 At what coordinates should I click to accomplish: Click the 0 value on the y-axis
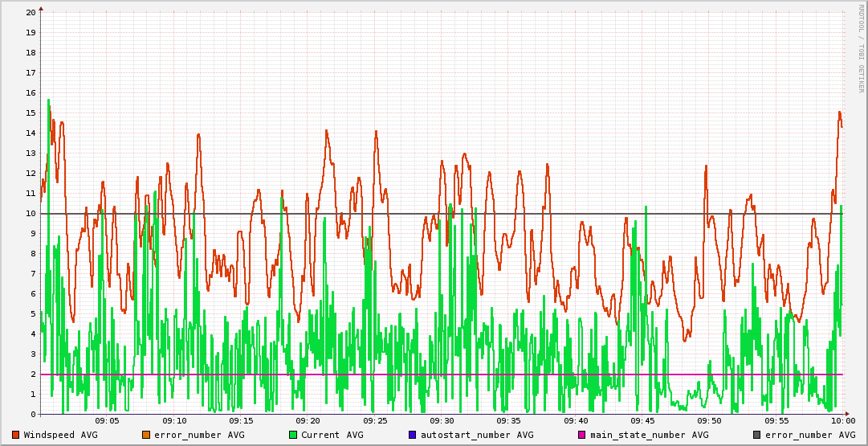tap(33, 415)
